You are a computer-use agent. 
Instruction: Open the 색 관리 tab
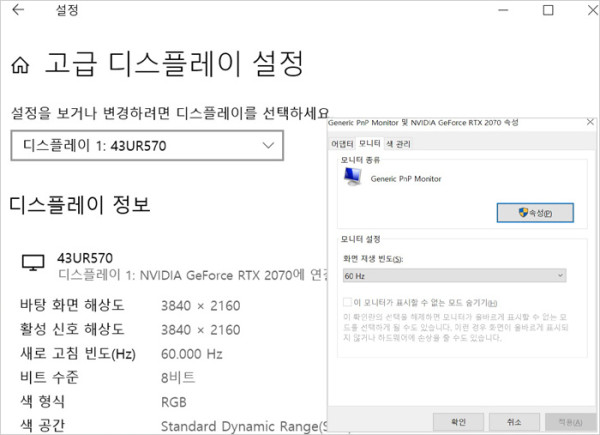398,144
